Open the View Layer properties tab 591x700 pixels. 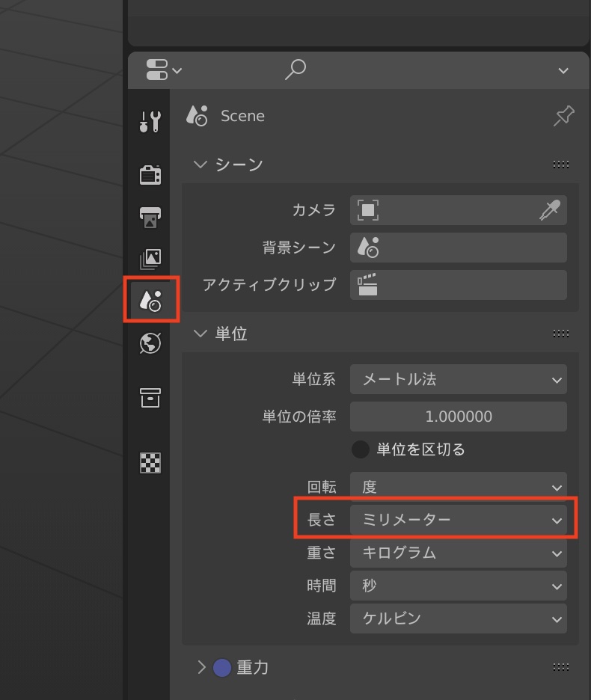click(x=150, y=259)
